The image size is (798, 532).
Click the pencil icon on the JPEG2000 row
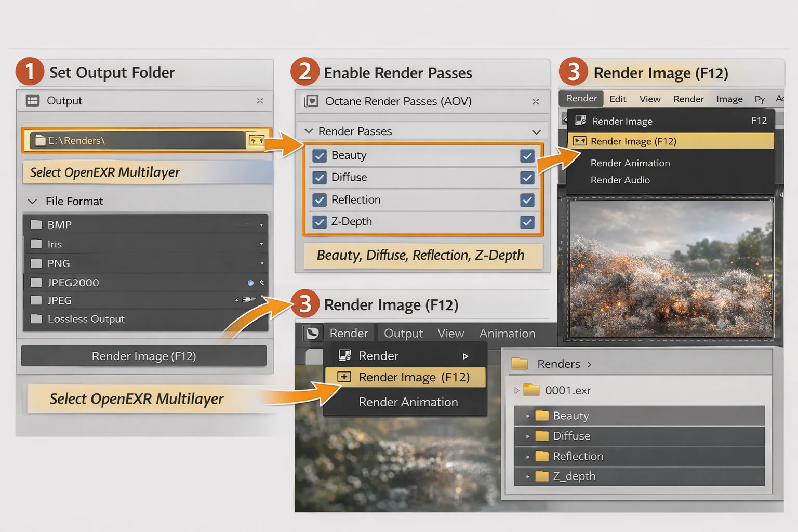pyautogui.click(x=262, y=283)
